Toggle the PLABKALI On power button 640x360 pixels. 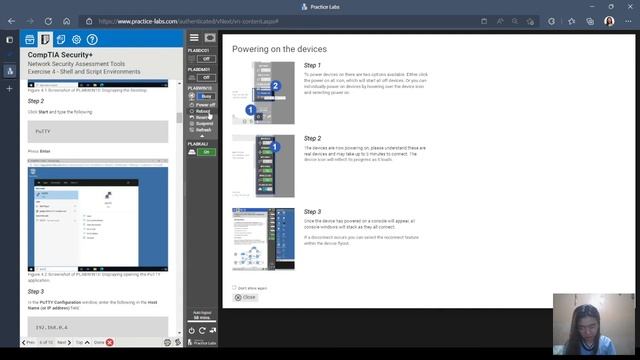pyautogui.click(x=206, y=152)
